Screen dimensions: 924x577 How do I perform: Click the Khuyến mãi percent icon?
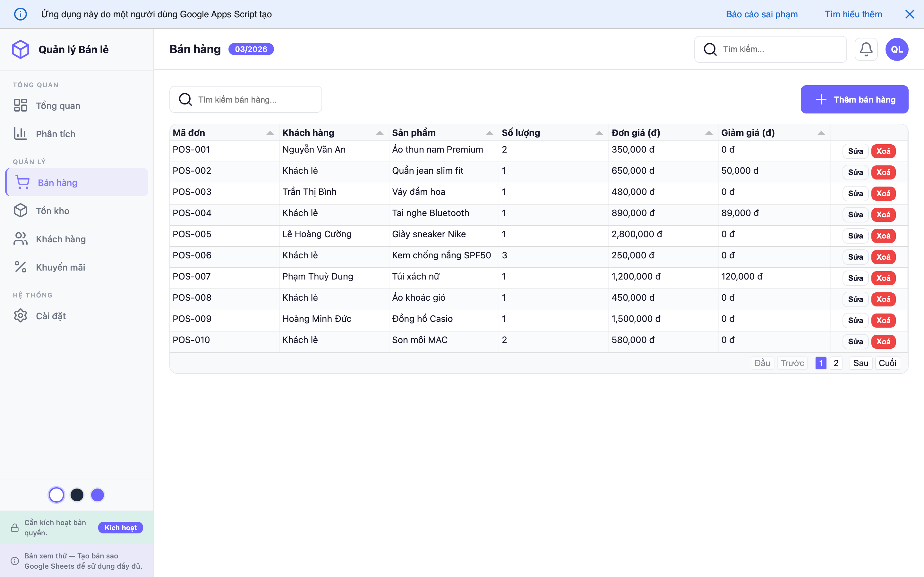[x=21, y=267]
